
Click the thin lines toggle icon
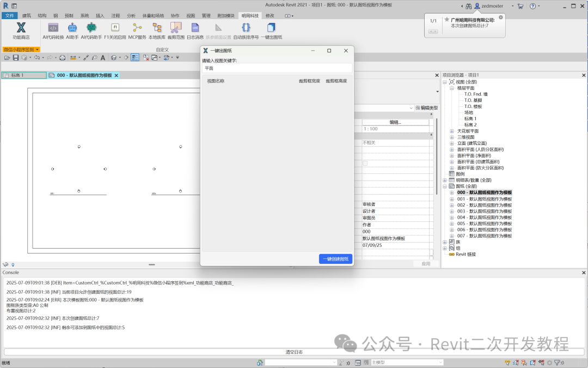click(135, 57)
